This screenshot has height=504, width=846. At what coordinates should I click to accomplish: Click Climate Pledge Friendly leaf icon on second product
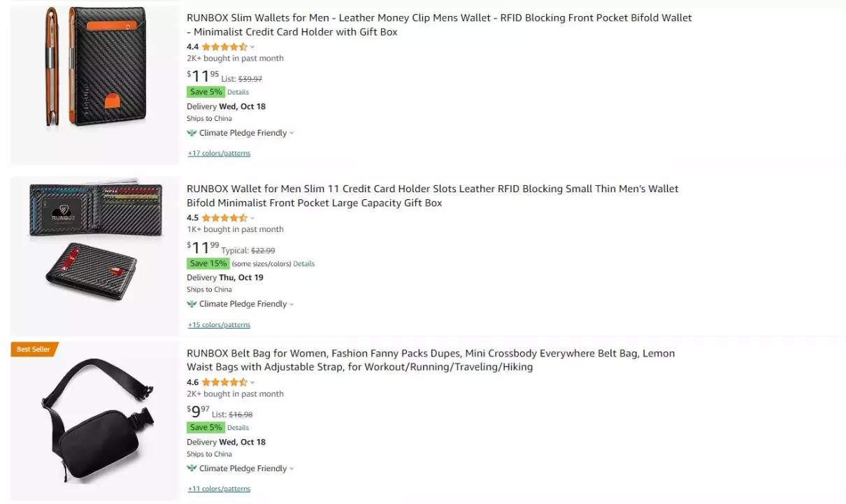point(192,304)
